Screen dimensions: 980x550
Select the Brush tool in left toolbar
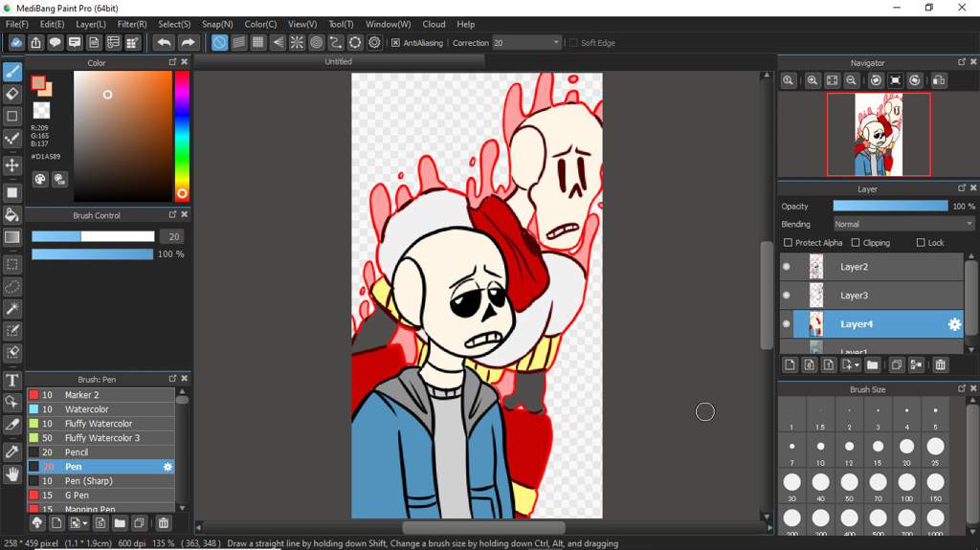(12, 72)
